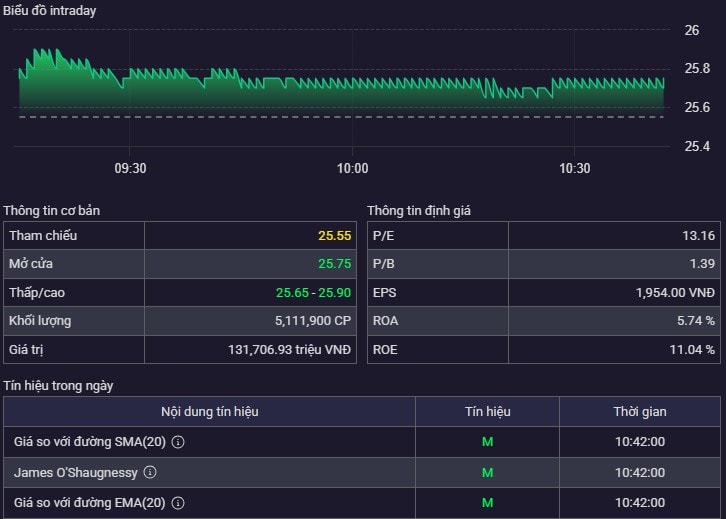Click the M signal in the EMA(20) row
Screen dimensions: 726x519
pos(488,503)
